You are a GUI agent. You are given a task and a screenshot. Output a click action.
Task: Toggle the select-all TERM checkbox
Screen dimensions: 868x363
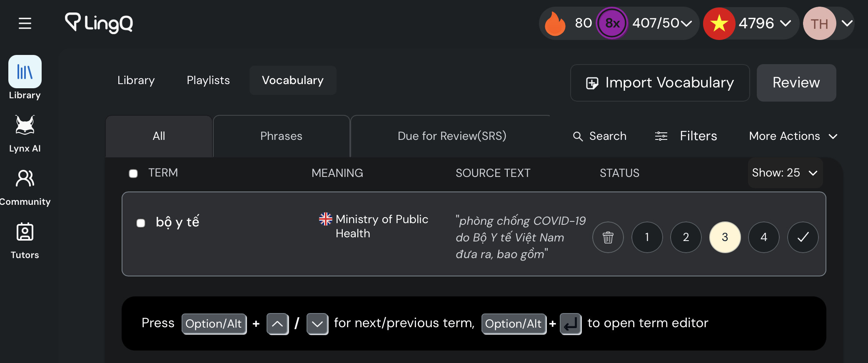[x=133, y=173]
